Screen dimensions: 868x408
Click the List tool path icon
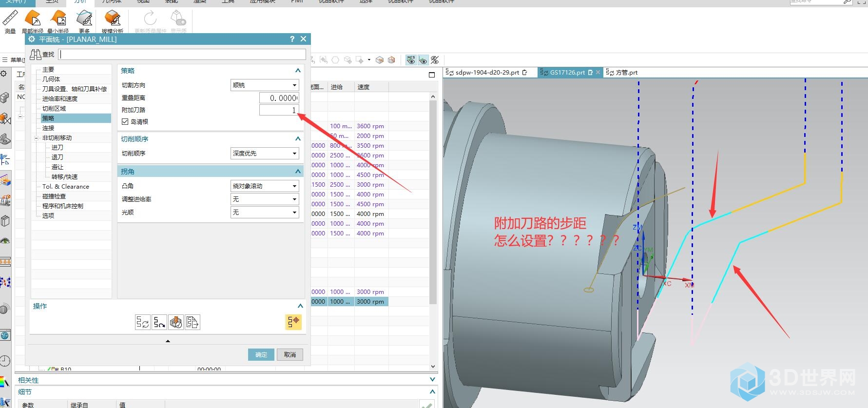click(x=193, y=322)
